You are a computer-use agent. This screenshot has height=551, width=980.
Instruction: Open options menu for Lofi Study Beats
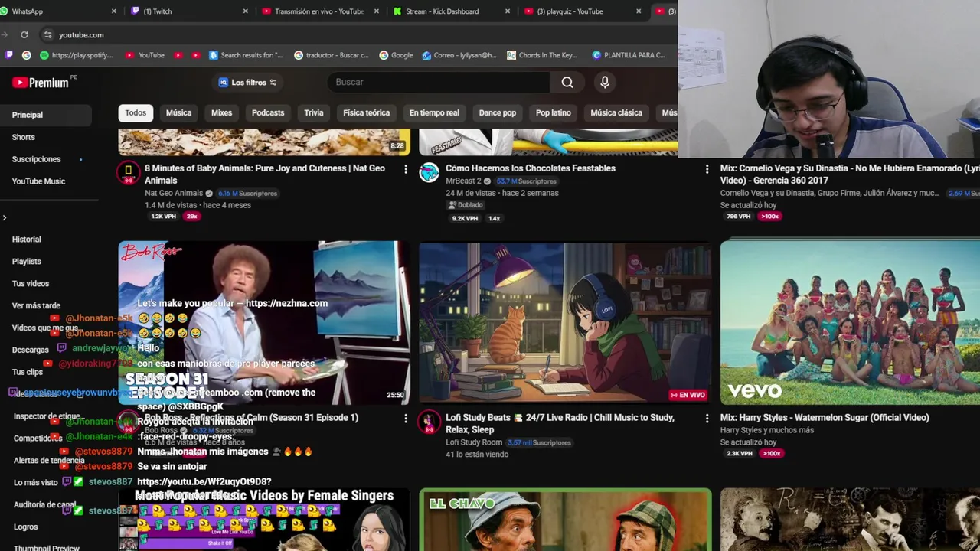tap(707, 419)
